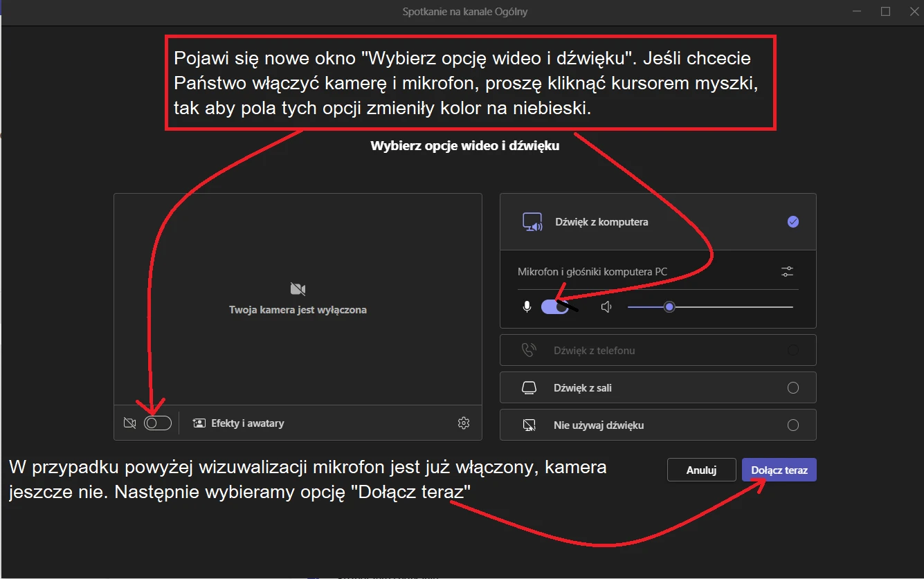
Task: Select Dźwięk z sali radio button
Action: pyautogui.click(x=793, y=387)
